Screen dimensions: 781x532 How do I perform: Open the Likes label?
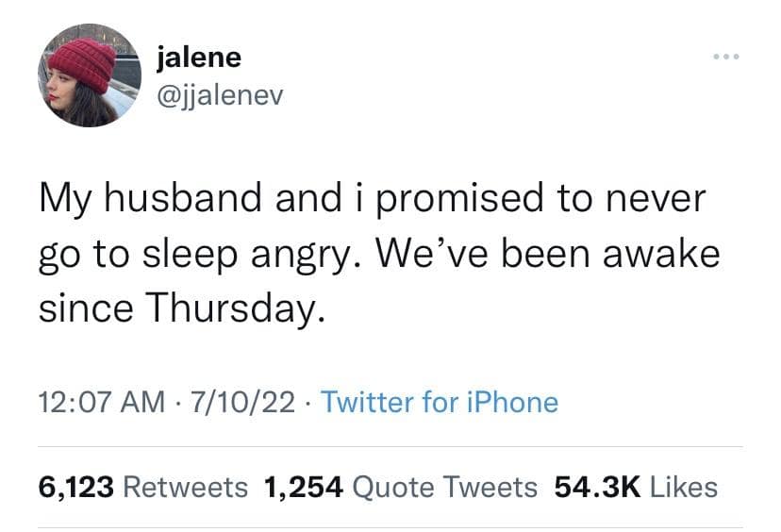684,487
